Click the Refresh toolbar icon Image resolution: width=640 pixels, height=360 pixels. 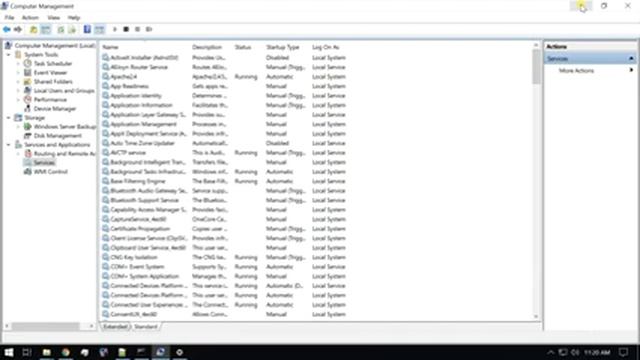point(61,29)
